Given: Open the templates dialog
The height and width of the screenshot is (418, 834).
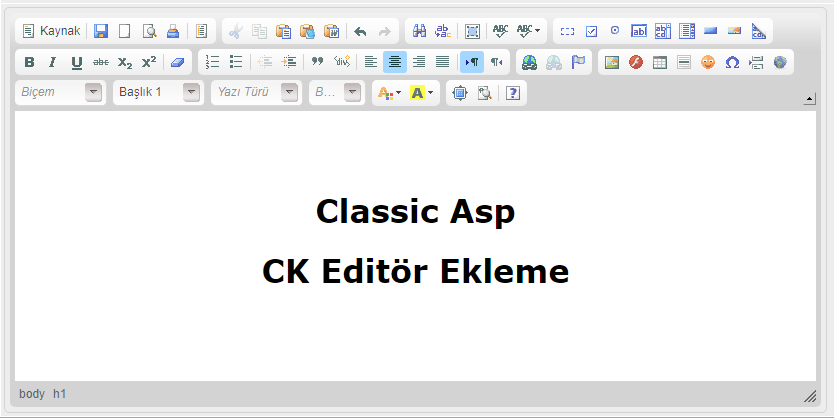Looking at the screenshot, I should pyautogui.click(x=201, y=31).
